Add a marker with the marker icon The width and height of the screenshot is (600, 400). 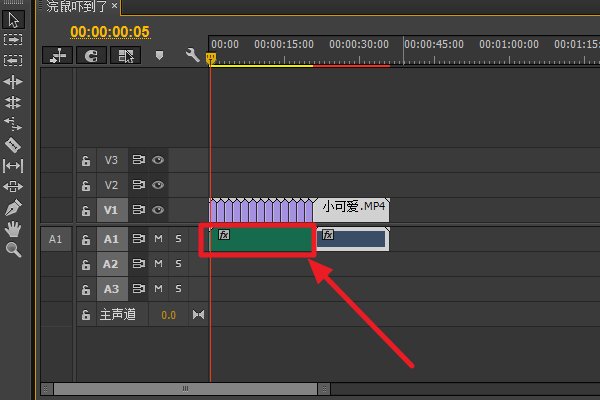[x=159, y=56]
